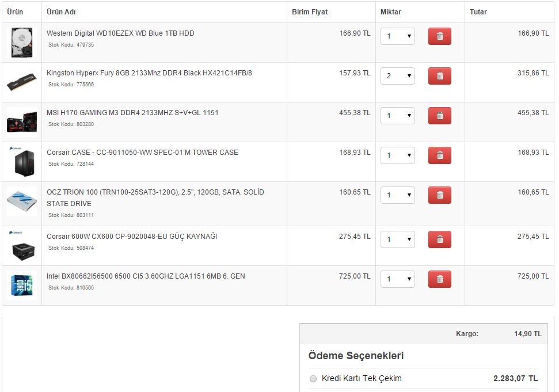Click the 315,86 TL total for Kingston
The width and height of the screenshot is (559, 392).
(x=533, y=73)
